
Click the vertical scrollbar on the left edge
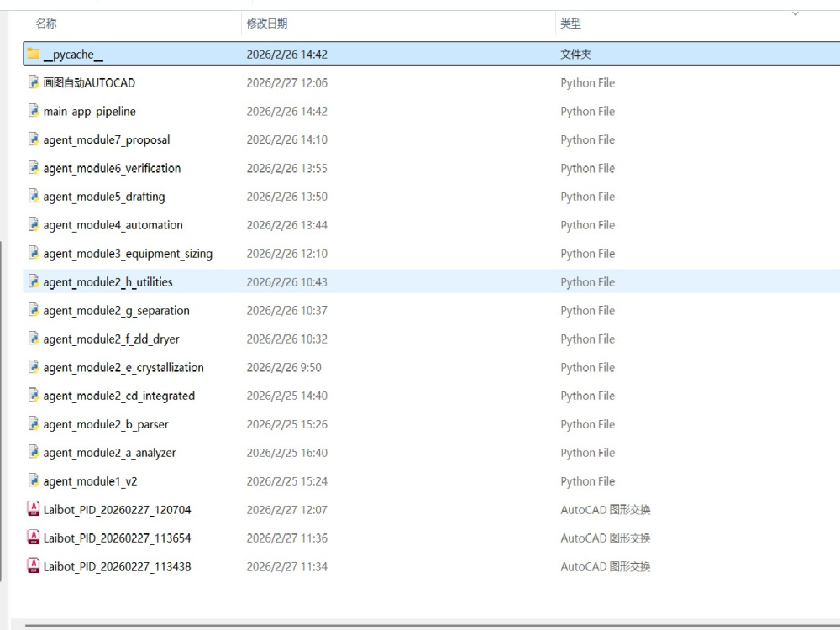click(x=1, y=411)
